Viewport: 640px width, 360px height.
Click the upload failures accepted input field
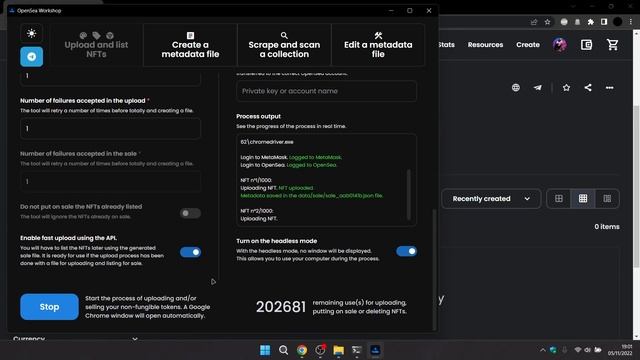(110, 129)
